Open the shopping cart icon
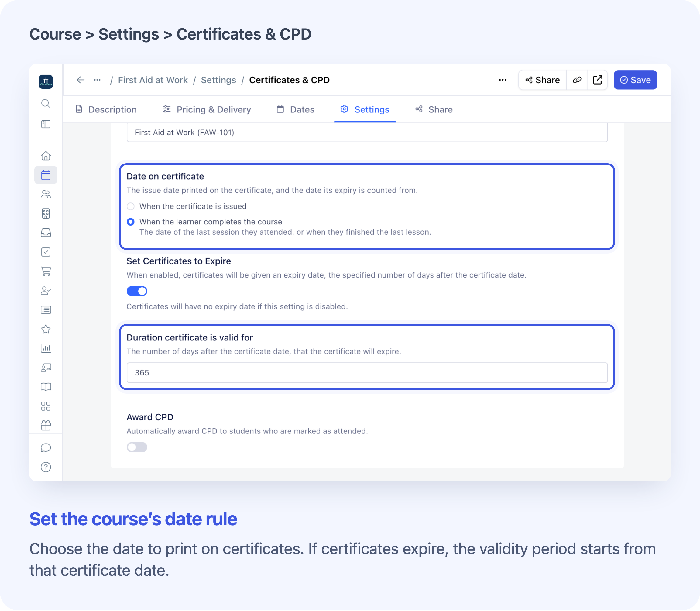 pos(46,271)
